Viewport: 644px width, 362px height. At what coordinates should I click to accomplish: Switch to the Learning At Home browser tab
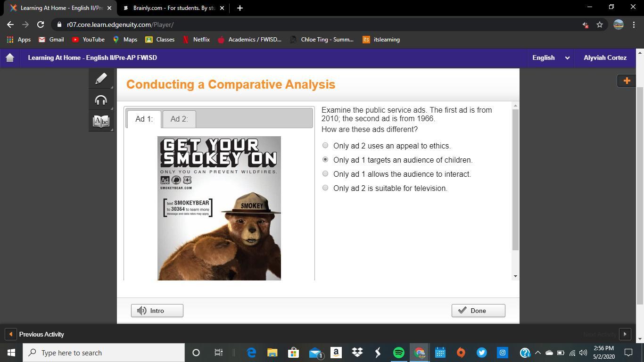[61, 8]
